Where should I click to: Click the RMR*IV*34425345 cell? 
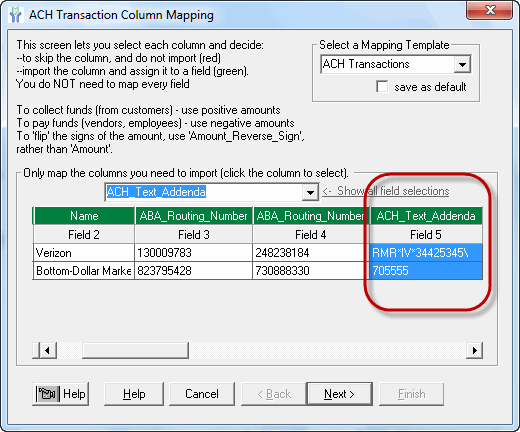pos(426,253)
